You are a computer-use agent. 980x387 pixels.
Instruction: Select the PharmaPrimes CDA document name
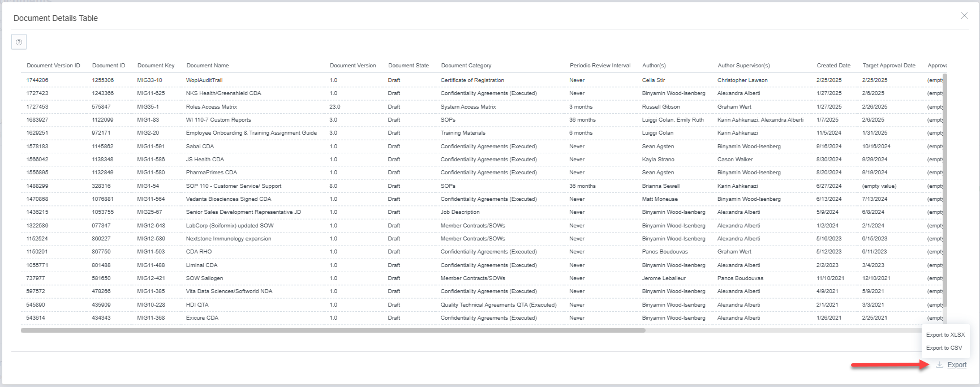point(212,173)
